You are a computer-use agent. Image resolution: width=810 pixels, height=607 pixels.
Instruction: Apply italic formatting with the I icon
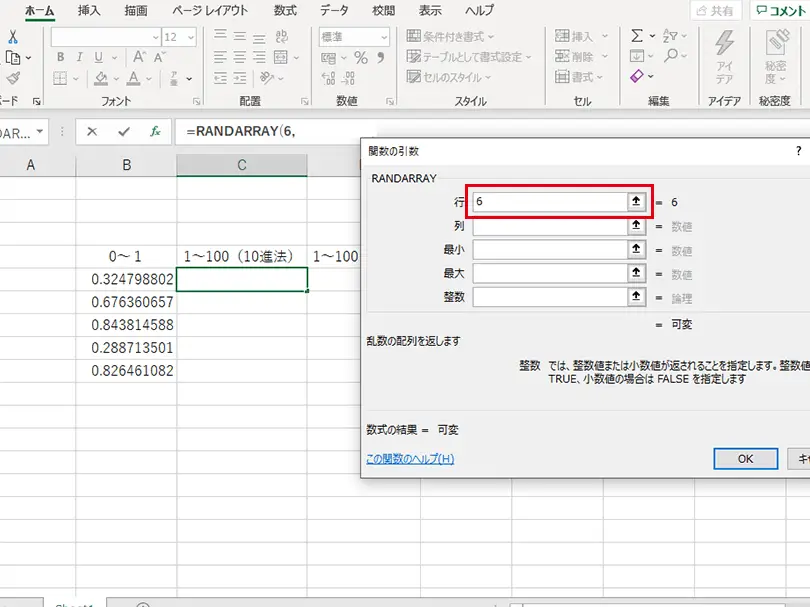(79, 56)
